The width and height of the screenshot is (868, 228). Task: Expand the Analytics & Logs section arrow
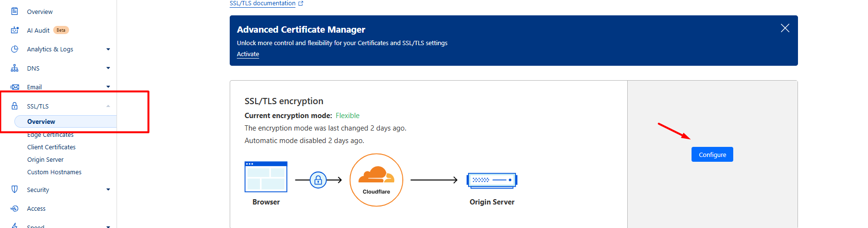tap(108, 49)
